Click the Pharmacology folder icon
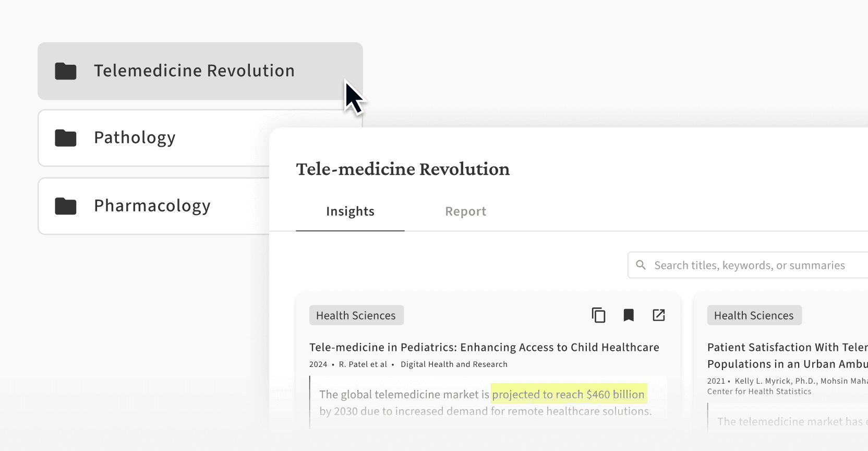Viewport: 868px width, 451px height. (x=66, y=206)
